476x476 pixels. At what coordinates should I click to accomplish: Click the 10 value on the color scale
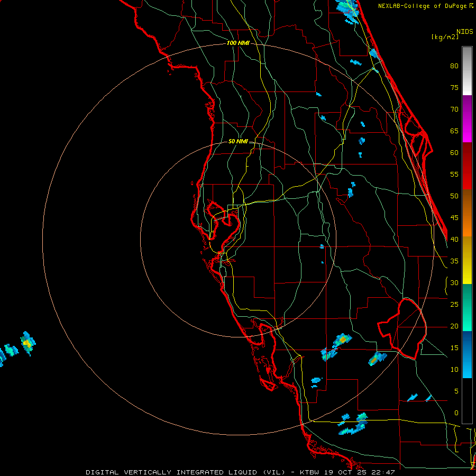454,370
